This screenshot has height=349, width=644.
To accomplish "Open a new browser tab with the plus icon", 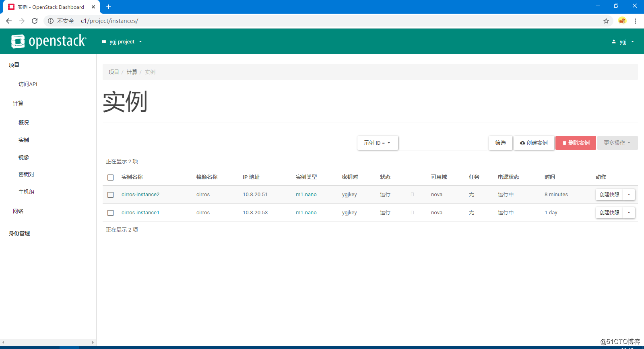I will click(109, 7).
